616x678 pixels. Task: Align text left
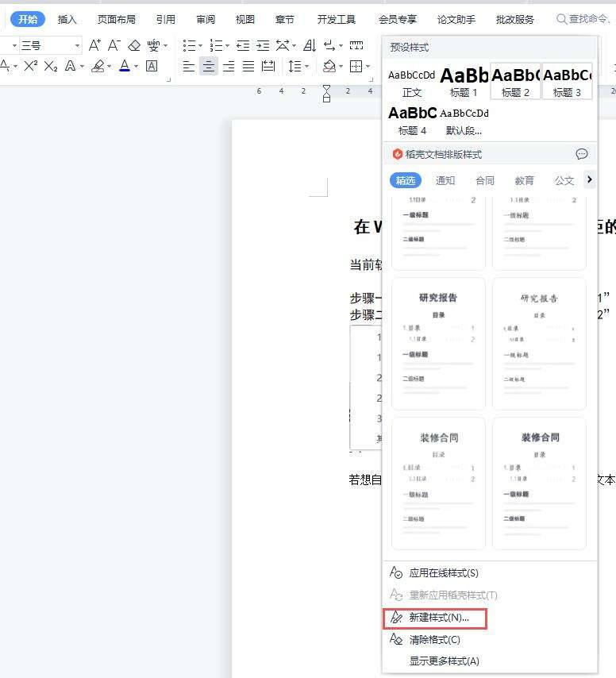tap(189, 66)
